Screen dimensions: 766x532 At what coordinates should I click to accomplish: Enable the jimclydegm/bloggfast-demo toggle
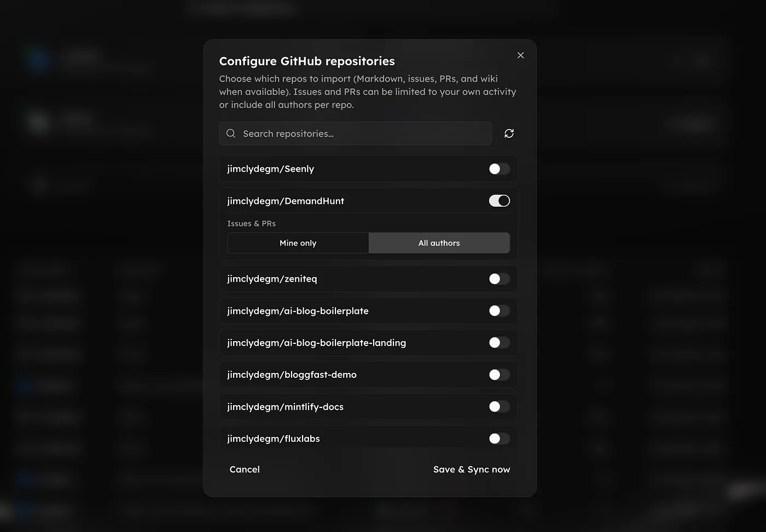(x=499, y=375)
